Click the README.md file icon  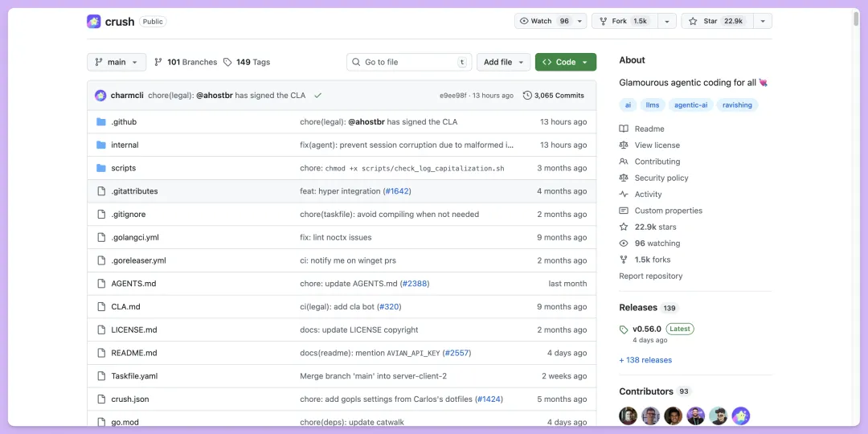pos(101,353)
